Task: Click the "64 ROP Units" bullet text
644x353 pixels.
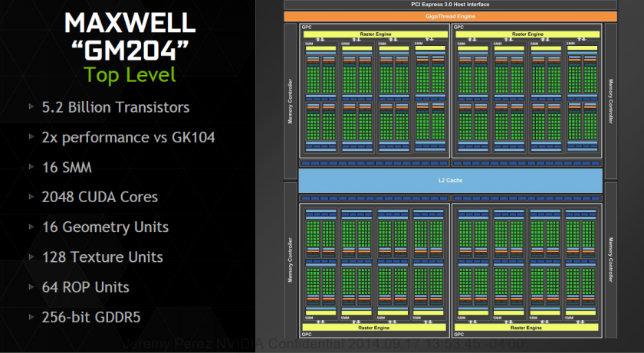Action: pyautogui.click(x=85, y=287)
